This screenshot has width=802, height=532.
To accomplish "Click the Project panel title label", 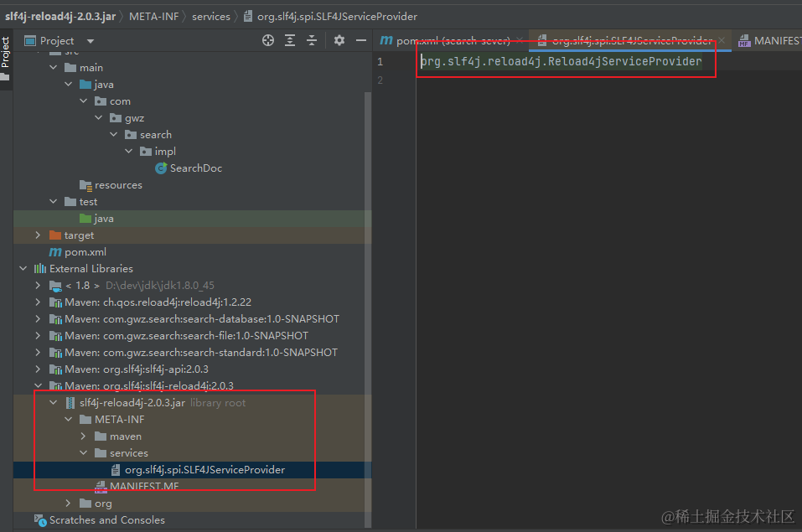I will (x=57, y=41).
